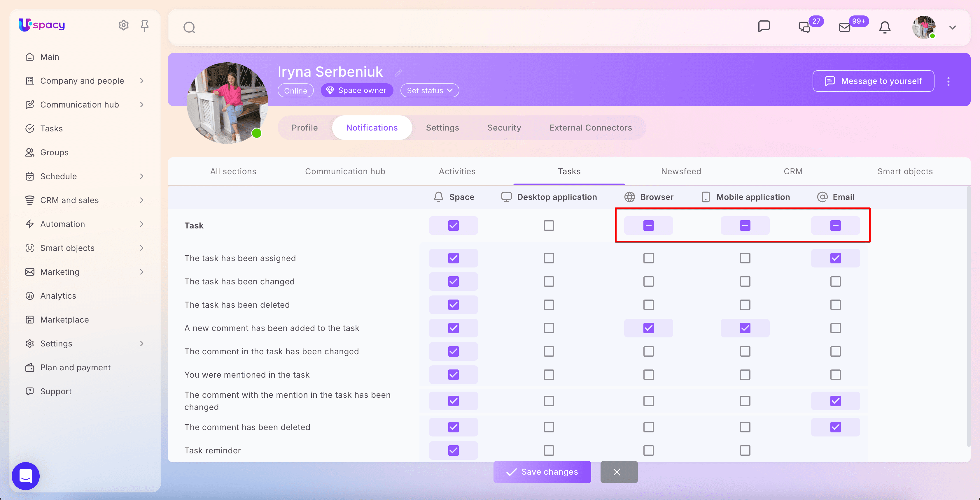The height and width of the screenshot is (500, 980).
Task: Click the pencil icon next to Iryna Serbeniuk
Action: point(398,73)
